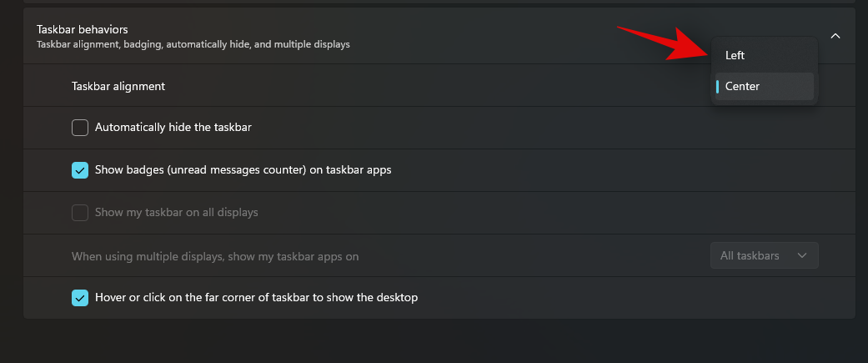
Task: Click "When using multiple displays" setting label
Action: tap(215, 256)
